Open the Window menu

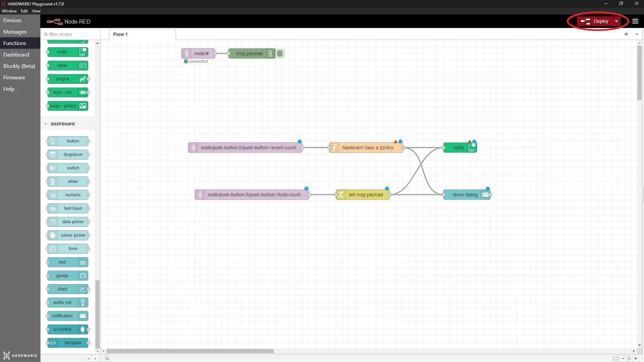pos(9,11)
